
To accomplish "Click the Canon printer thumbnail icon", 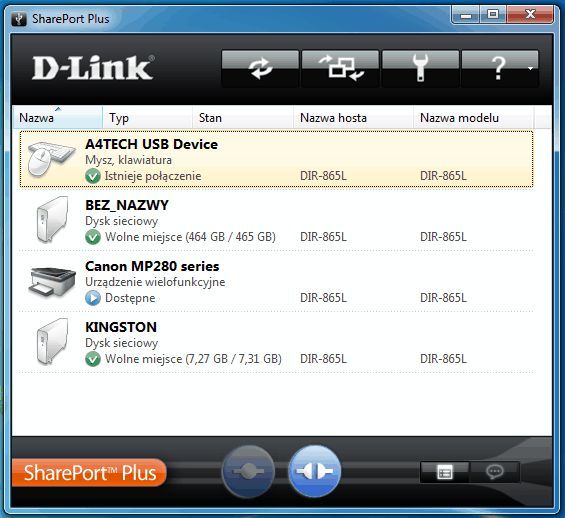I will 52,282.
